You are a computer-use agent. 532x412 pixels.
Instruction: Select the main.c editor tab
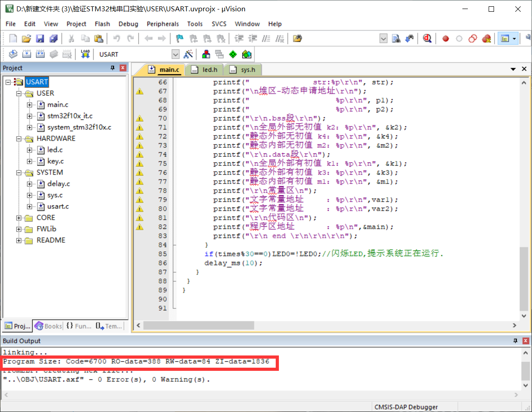[165, 70]
